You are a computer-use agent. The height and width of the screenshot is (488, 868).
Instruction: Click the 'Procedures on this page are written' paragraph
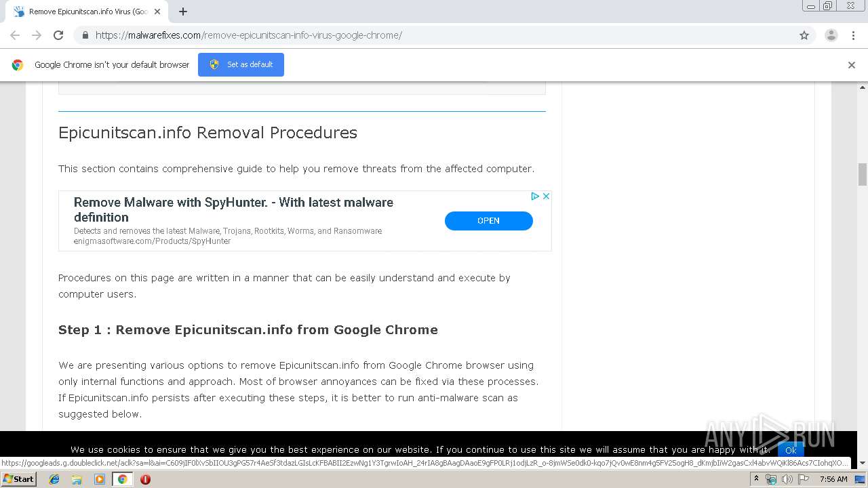click(285, 286)
